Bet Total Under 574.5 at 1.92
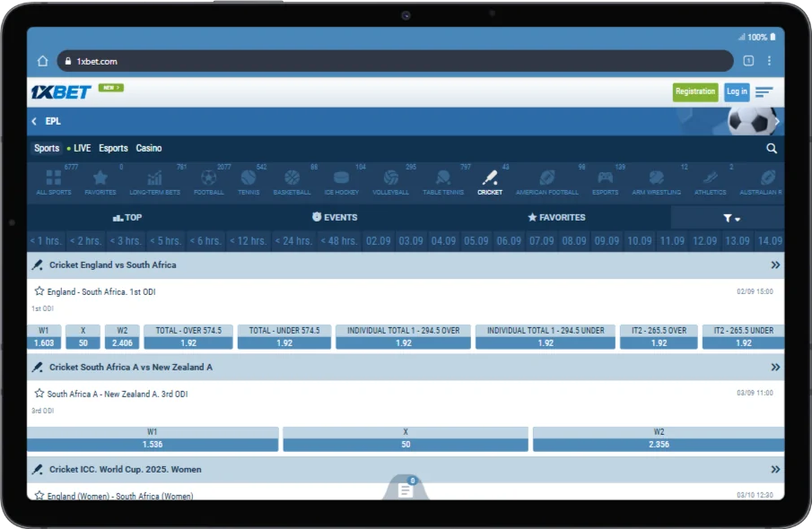Screen dimensions: 812x529 click(284, 337)
